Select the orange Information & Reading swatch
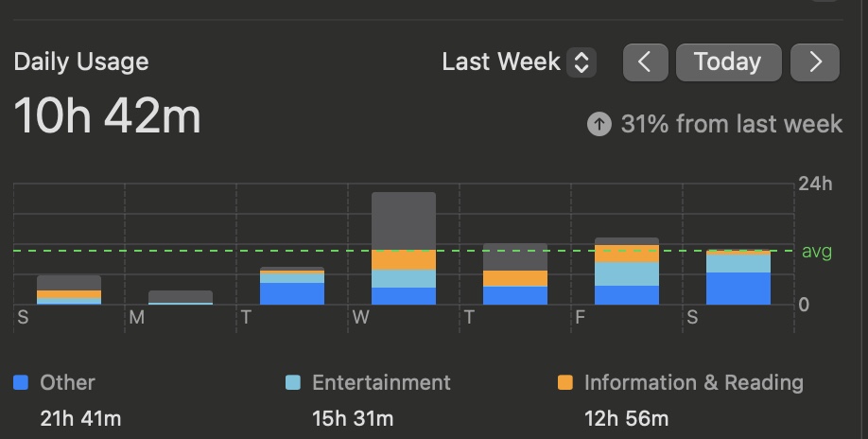868x439 pixels. (565, 382)
